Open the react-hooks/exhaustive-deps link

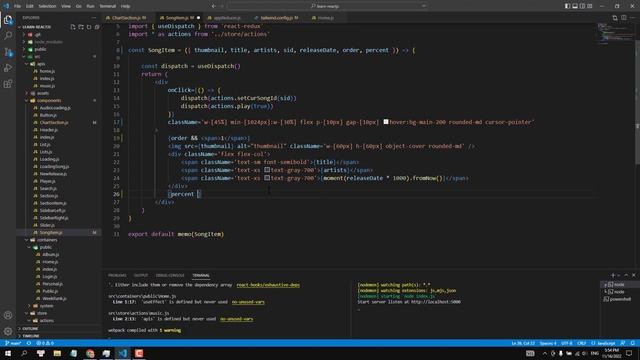click(x=268, y=285)
